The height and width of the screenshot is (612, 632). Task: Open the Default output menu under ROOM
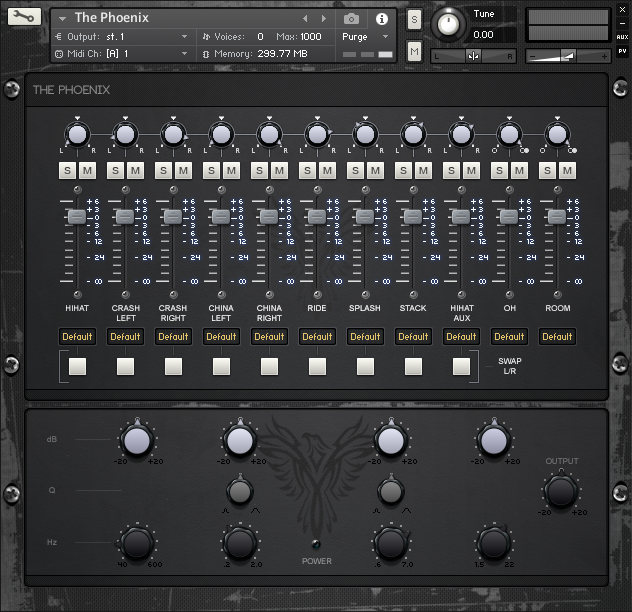click(557, 337)
